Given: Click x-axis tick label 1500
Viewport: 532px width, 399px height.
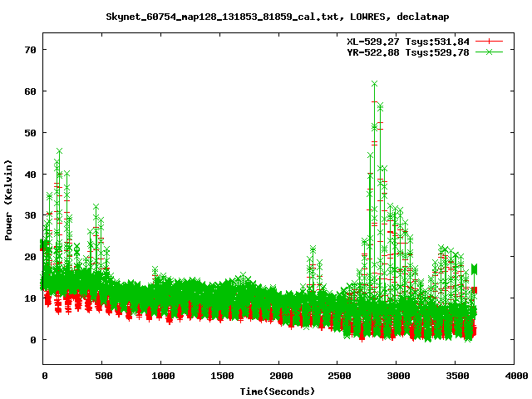Looking at the screenshot, I should click(222, 376).
